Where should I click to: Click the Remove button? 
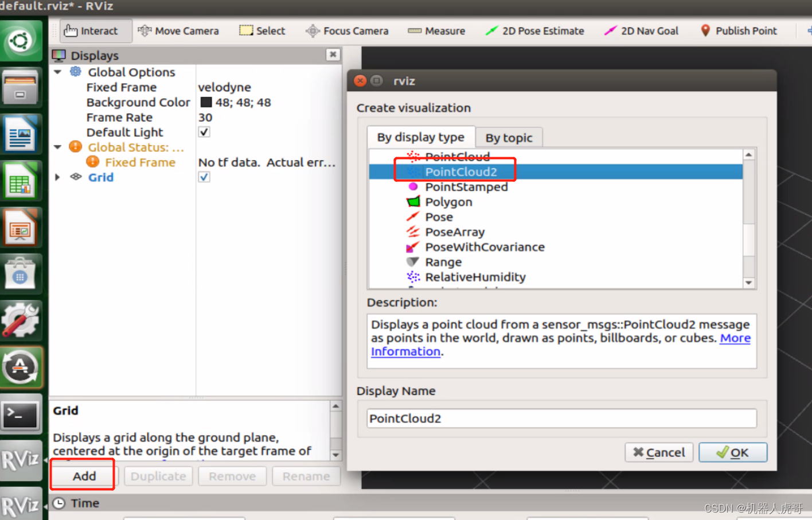click(232, 476)
